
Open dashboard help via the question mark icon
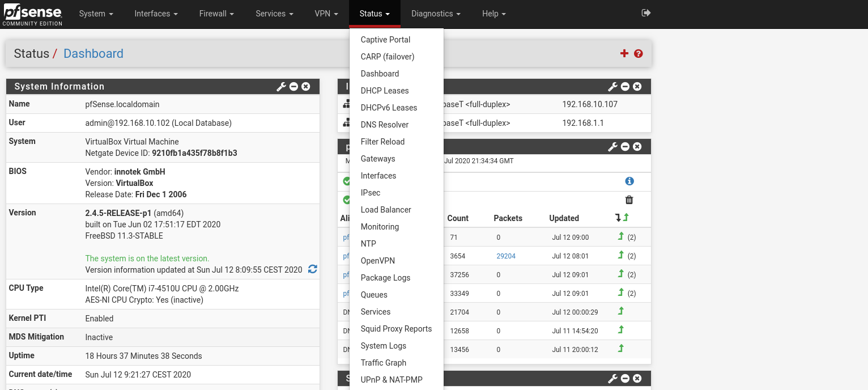click(639, 53)
